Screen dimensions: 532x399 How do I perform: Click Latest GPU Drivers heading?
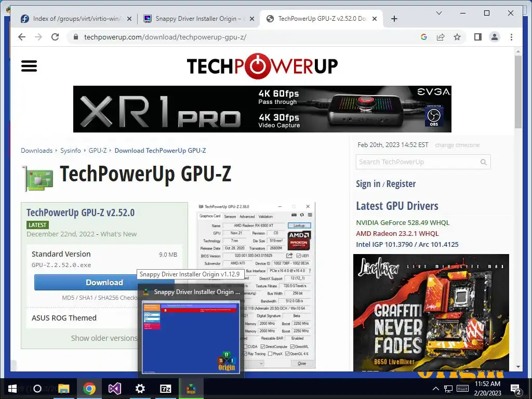[397, 206]
